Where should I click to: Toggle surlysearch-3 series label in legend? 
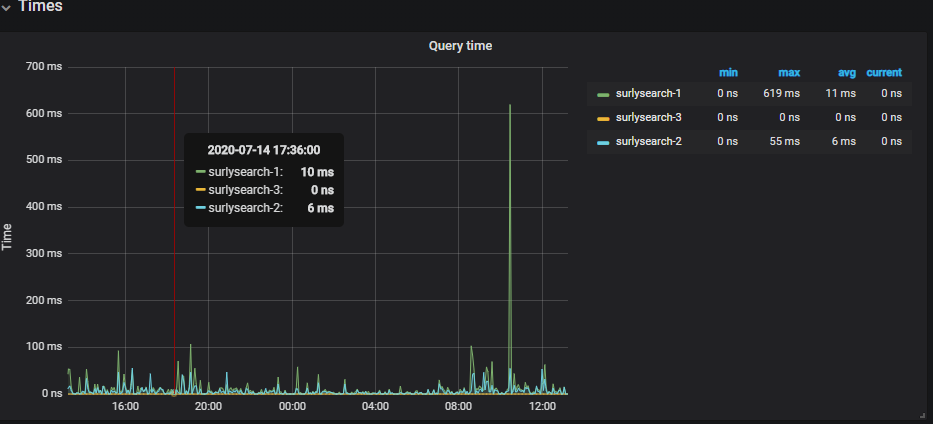[x=648, y=118]
